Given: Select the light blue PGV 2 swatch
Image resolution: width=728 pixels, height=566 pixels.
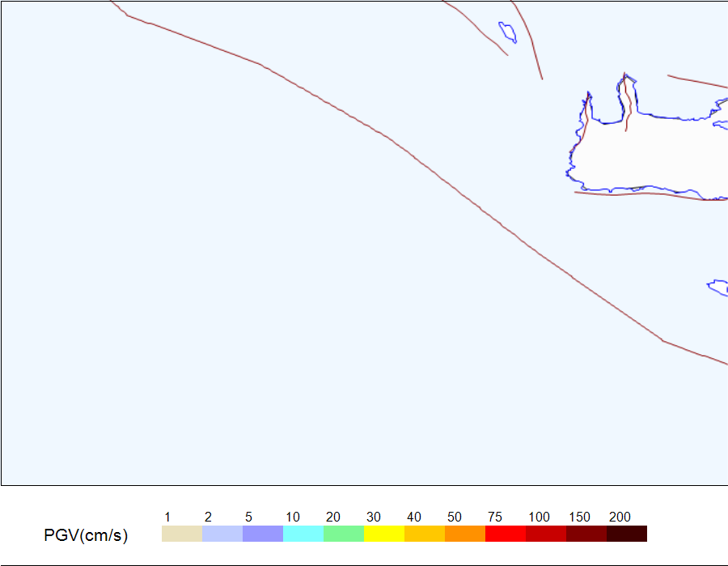Looking at the screenshot, I should click(222, 534).
